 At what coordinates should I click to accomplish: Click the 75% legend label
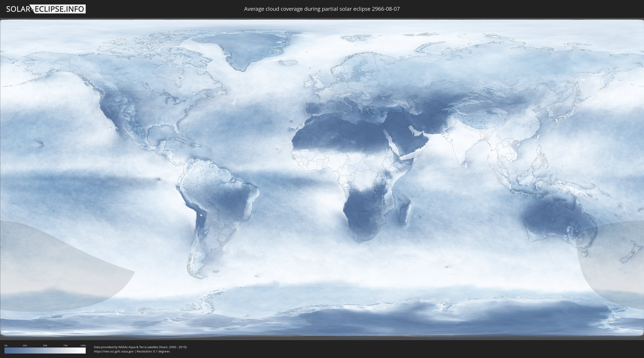tap(65, 345)
